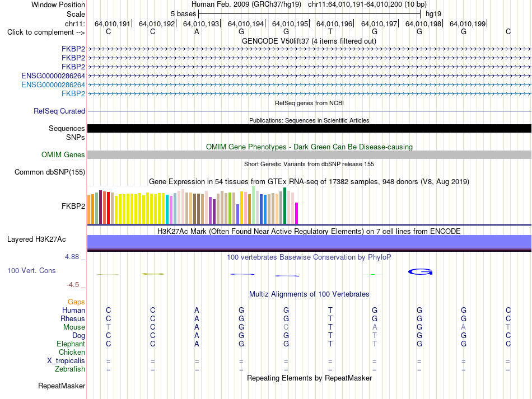
Task: Select position label 64,010,199
Action: coord(468,24)
